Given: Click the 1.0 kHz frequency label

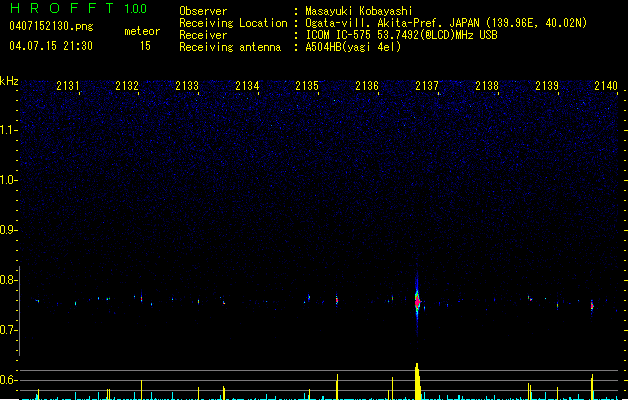Looking at the screenshot, I should [x=8, y=180].
